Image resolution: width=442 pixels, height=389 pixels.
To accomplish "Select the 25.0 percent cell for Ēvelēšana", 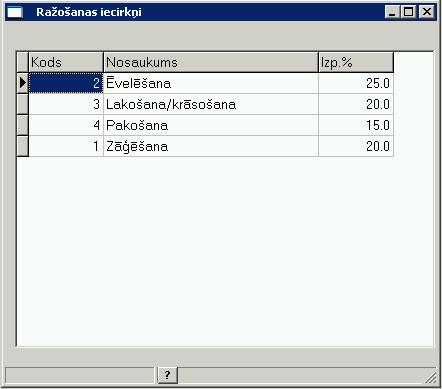I will (356, 83).
